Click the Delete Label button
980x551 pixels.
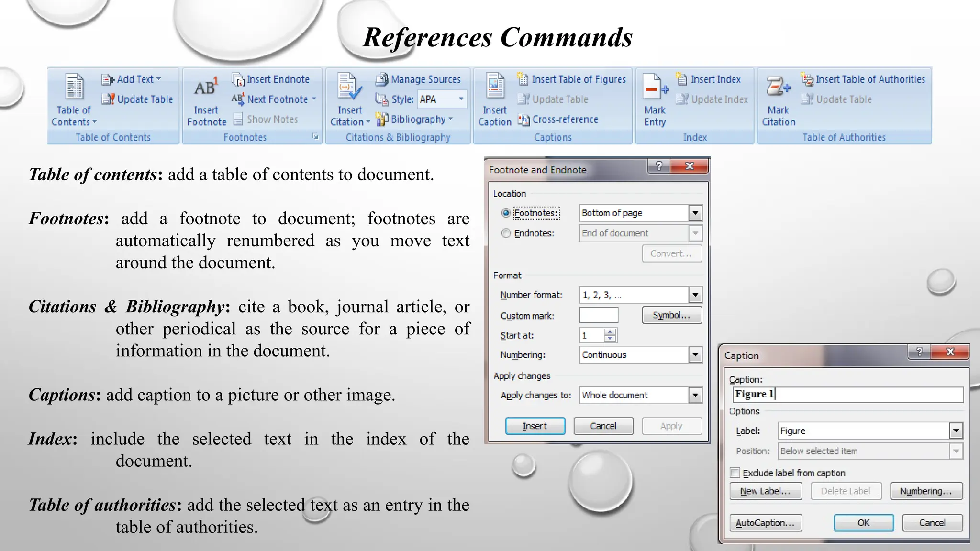[846, 491]
